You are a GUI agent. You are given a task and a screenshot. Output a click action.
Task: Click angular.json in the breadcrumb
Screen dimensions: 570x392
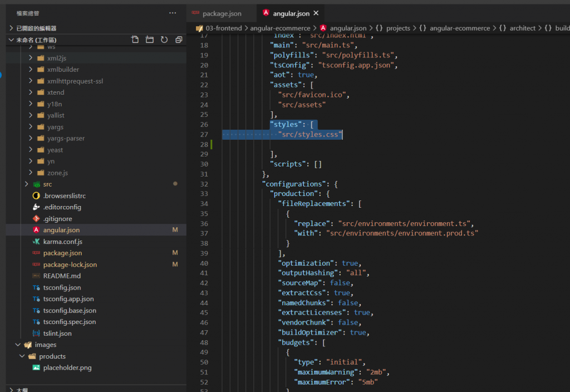click(348, 28)
